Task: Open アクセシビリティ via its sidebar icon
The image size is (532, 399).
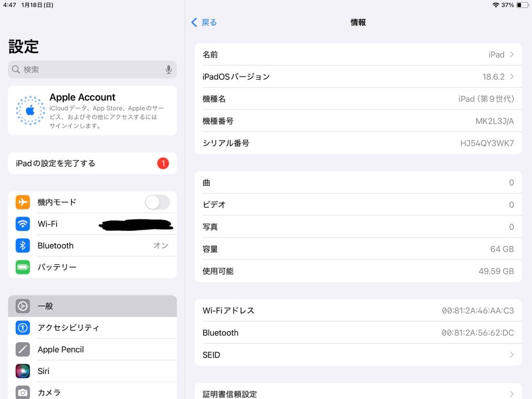Action: (x=22, y=328)
